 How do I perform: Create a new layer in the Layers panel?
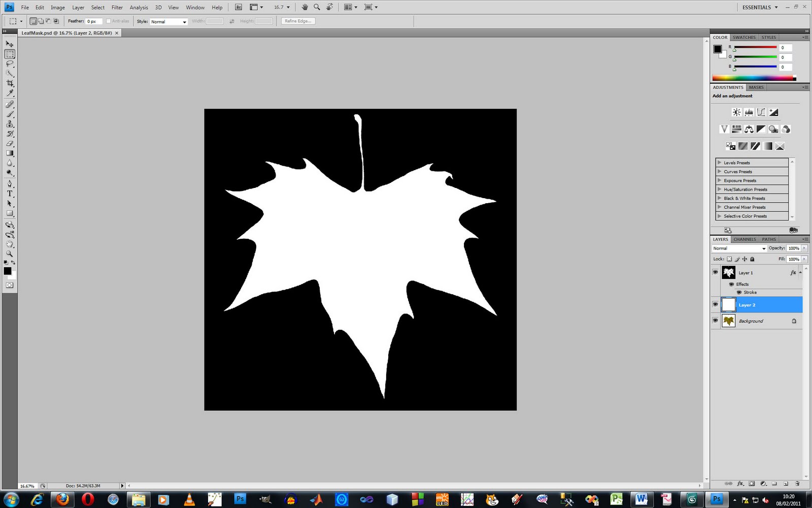pos(786,484)
